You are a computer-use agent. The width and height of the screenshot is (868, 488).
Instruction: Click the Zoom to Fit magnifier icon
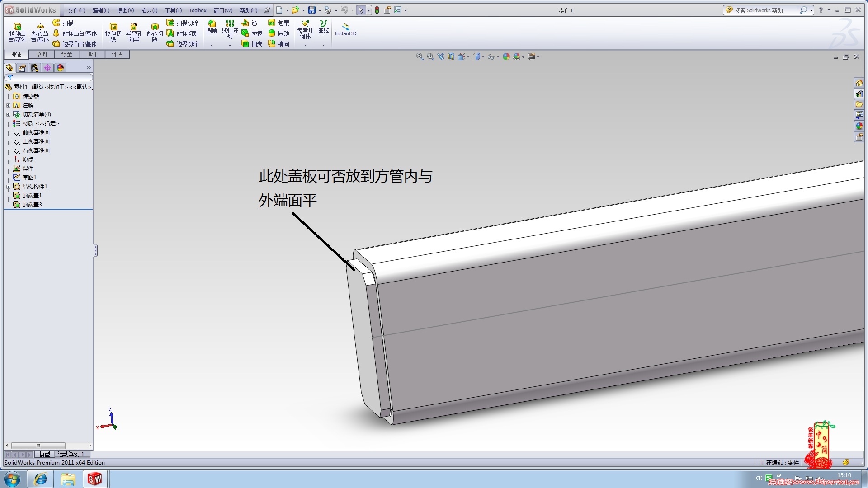coord(420,57)
